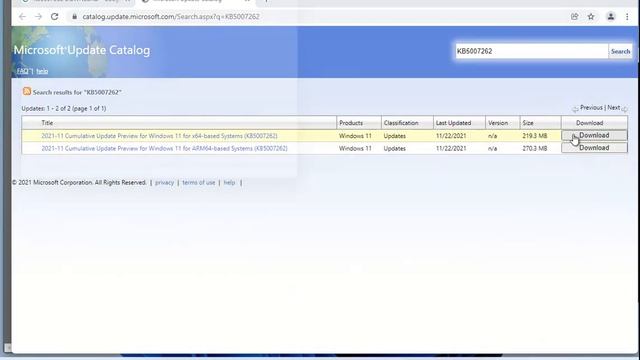The image size is (640, 360).
Task: Sort by the Last Updated column header
Action: click(x=453, y=123)
